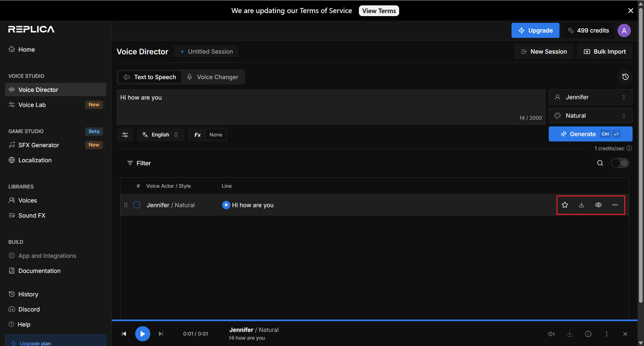Open Documentation in sidebar
This screenshot has width=644, height=346.
tap(56, 271)
